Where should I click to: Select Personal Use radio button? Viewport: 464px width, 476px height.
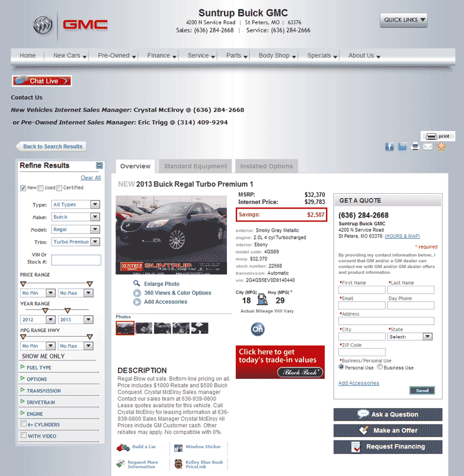click(341, 367)
